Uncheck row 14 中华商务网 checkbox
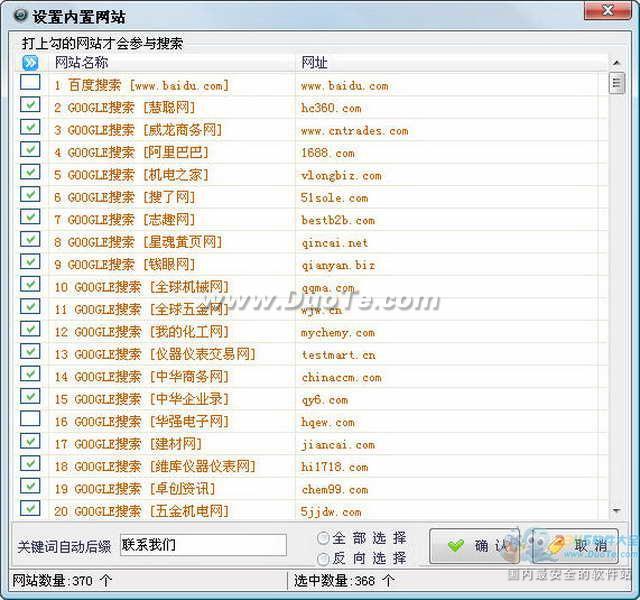The height and width of the screenshot is (600, 640). (30, 374)
